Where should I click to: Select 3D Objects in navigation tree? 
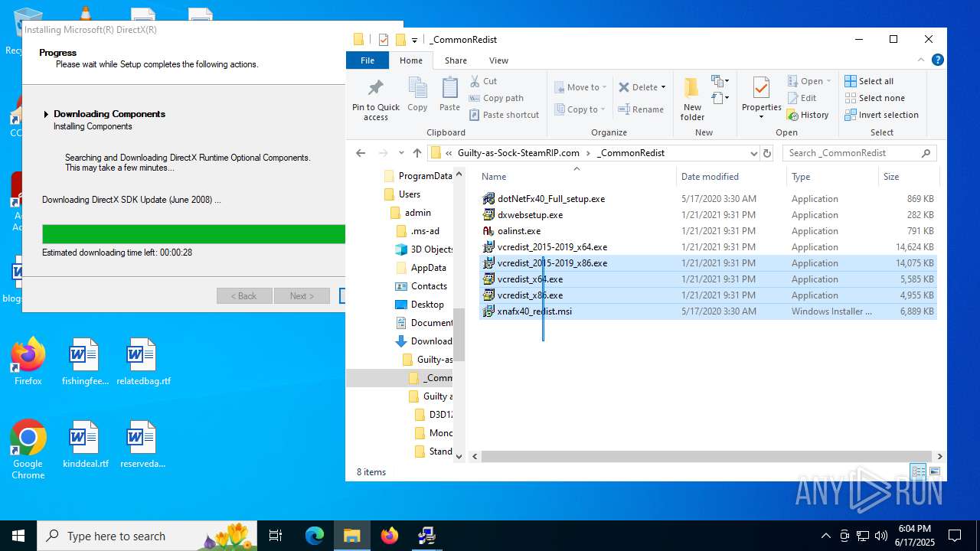pyautogui.click(x=425, y=249)
